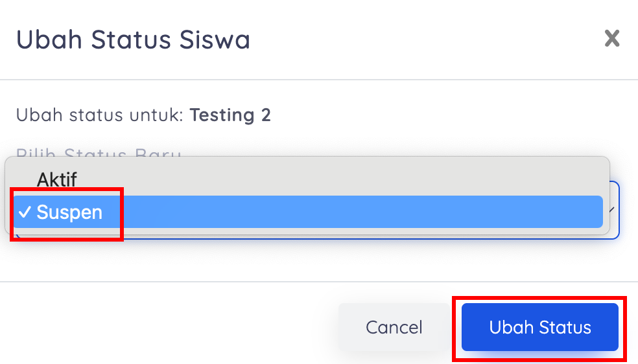Close the dialog with the X icon

pyautogui.click(x=611, y=39)
